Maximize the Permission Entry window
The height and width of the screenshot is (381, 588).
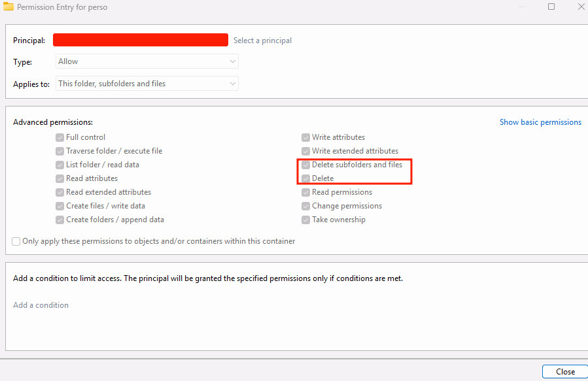coord(551,7)
